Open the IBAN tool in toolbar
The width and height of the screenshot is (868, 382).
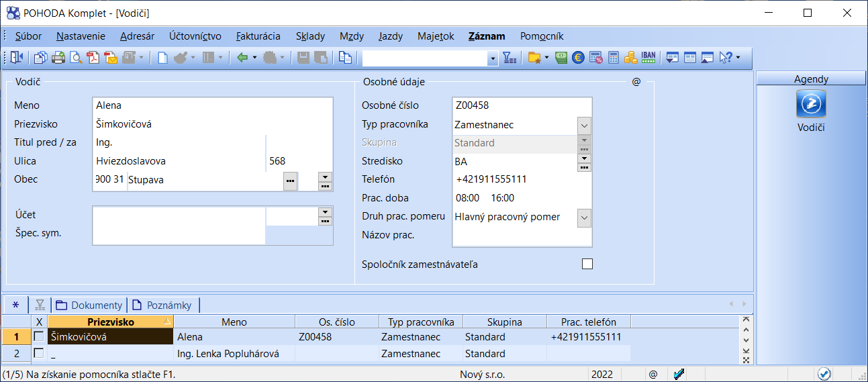tap(648, 58)
